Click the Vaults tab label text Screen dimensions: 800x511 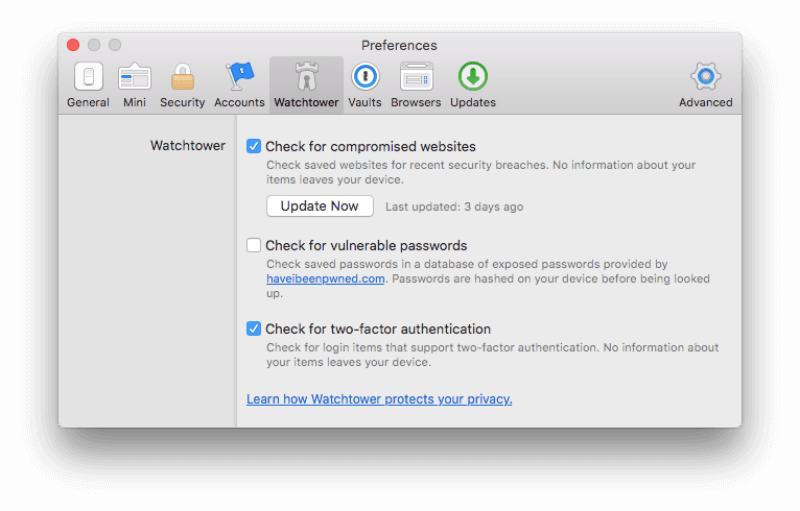[x=365, y=103]
